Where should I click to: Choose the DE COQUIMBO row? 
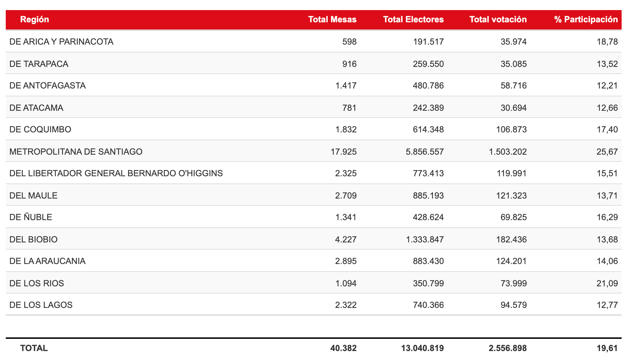[x=40, y=129]
